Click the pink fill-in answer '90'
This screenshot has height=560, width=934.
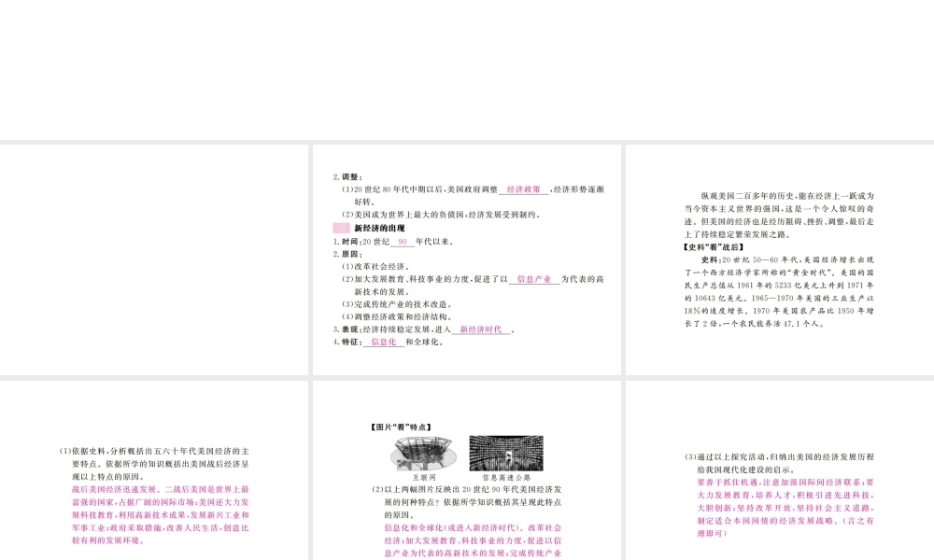402,242
